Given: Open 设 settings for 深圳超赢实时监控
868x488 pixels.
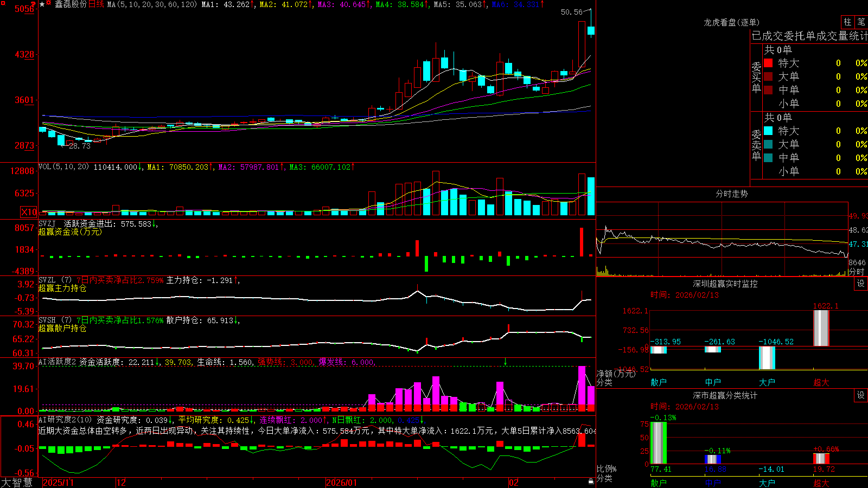Looking at the screenshot, I should pos(861,284).
